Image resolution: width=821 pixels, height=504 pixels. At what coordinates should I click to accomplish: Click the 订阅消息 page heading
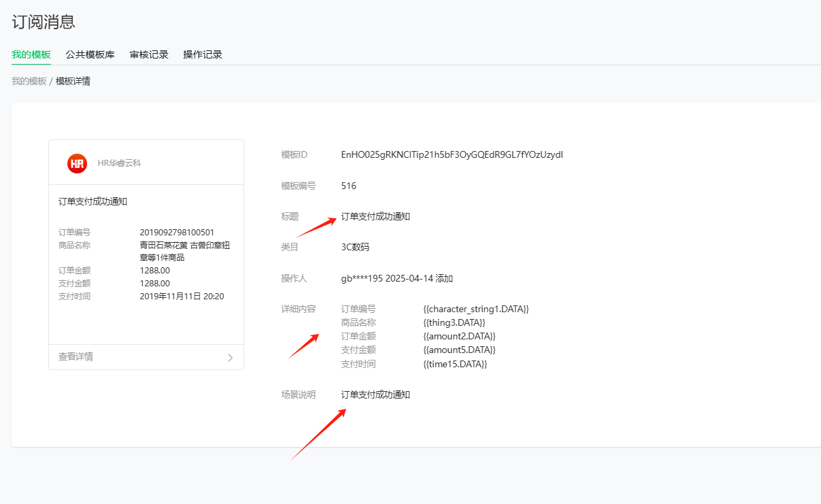[44, 22]
